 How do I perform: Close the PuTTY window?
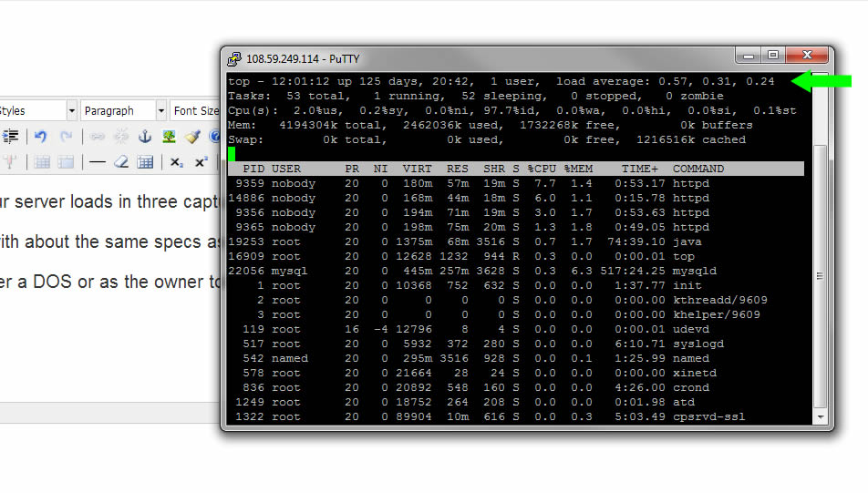[x=807, y=56]
